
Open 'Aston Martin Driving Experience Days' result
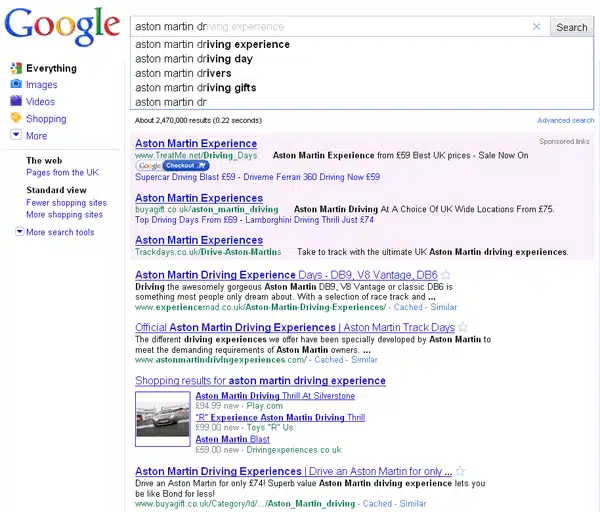(286, 275)
